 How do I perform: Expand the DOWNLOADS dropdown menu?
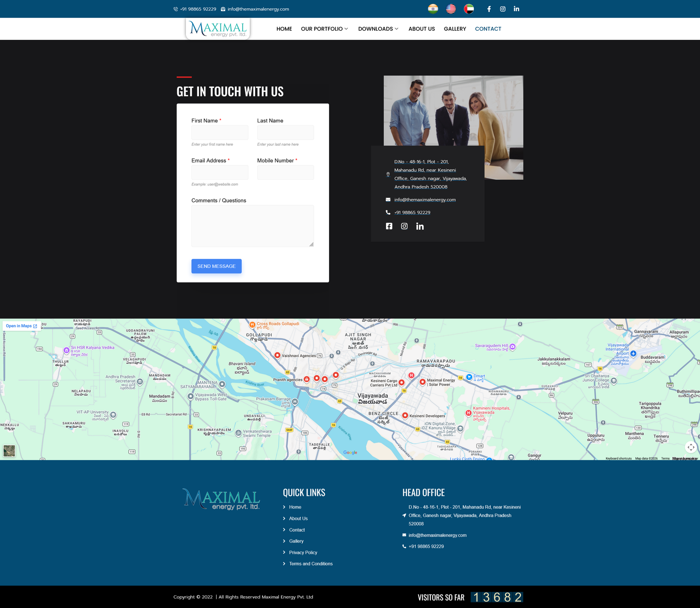pyautogui.click(x=378, y=29)
